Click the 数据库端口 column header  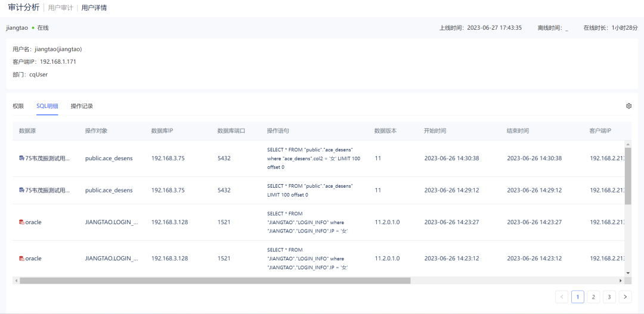tap(231, 131)
